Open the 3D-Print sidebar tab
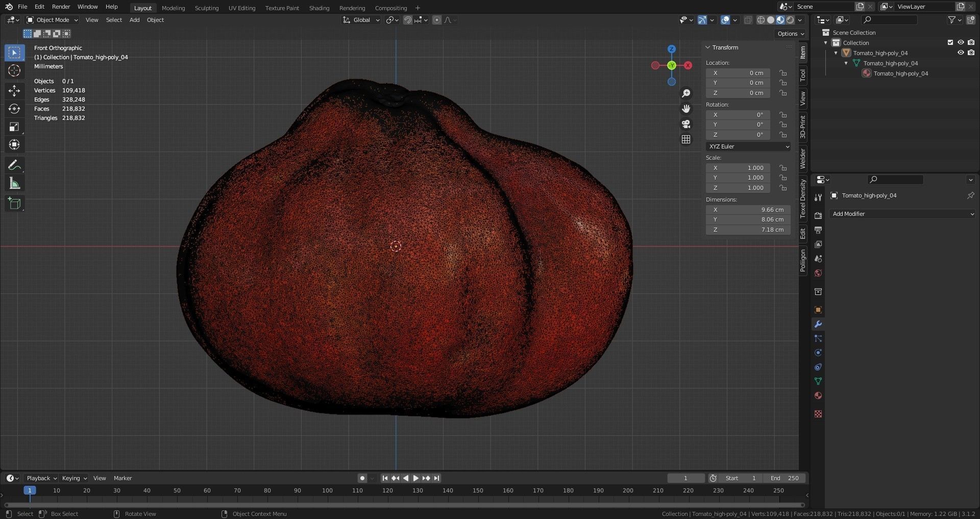This screenshot has width=980, height=519. 803,127
